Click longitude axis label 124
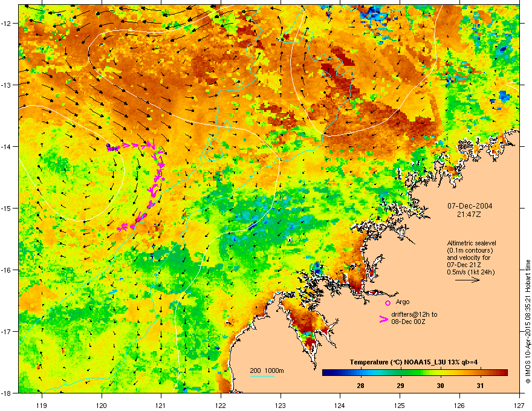Image resolution: width=532 pixels, height=411 pixels. 340,405
